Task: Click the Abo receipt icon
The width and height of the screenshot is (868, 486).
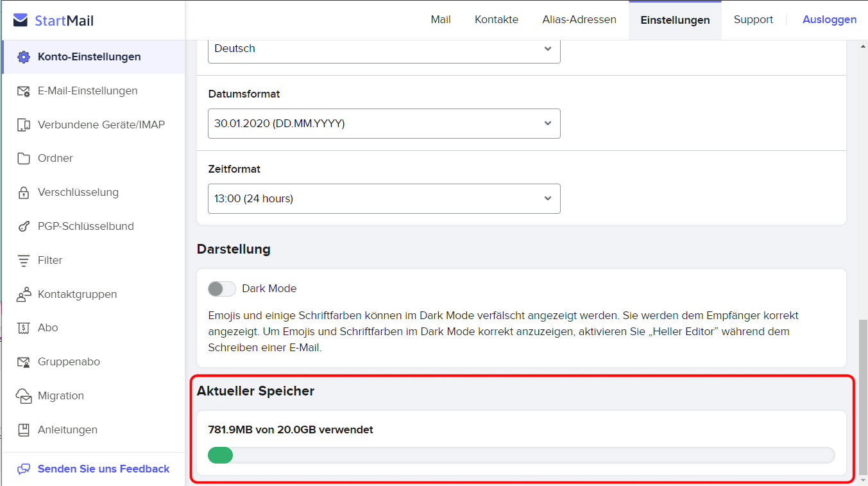Action: tap(24, 328)
